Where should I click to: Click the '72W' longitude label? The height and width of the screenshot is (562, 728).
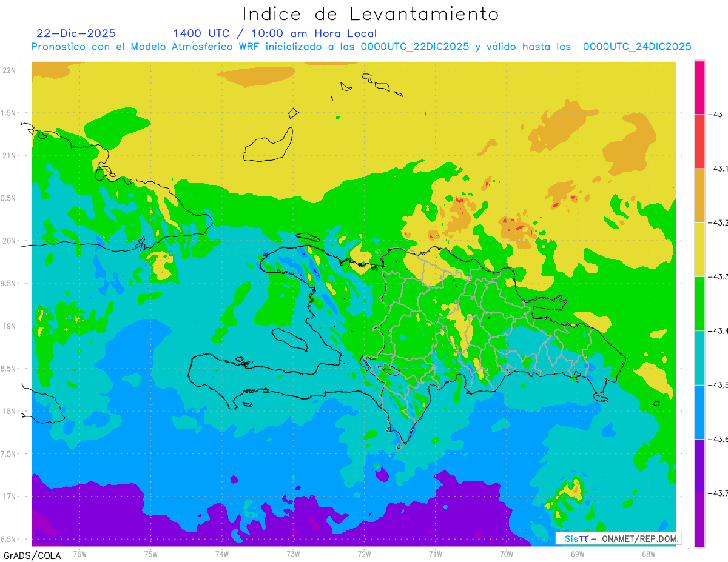(x=364, y=554)
